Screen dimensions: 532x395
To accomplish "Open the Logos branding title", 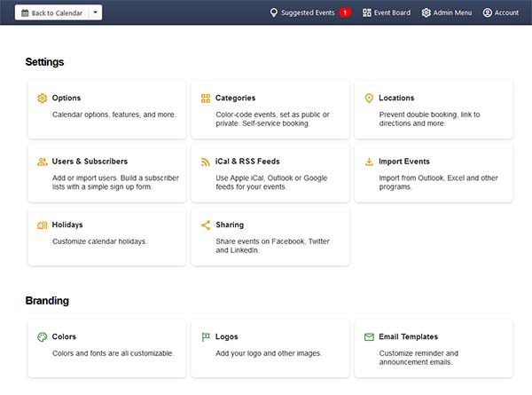I will tap(227, 336).
